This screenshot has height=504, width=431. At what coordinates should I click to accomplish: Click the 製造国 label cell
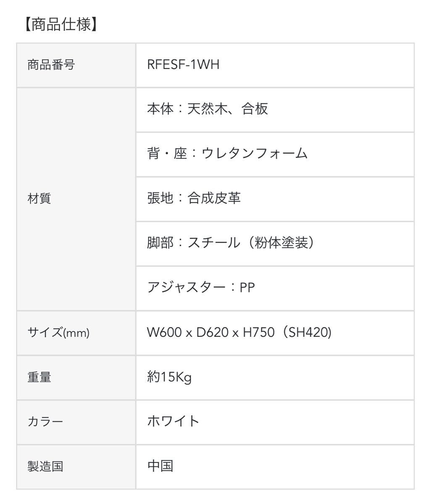[x=45, y=466]
